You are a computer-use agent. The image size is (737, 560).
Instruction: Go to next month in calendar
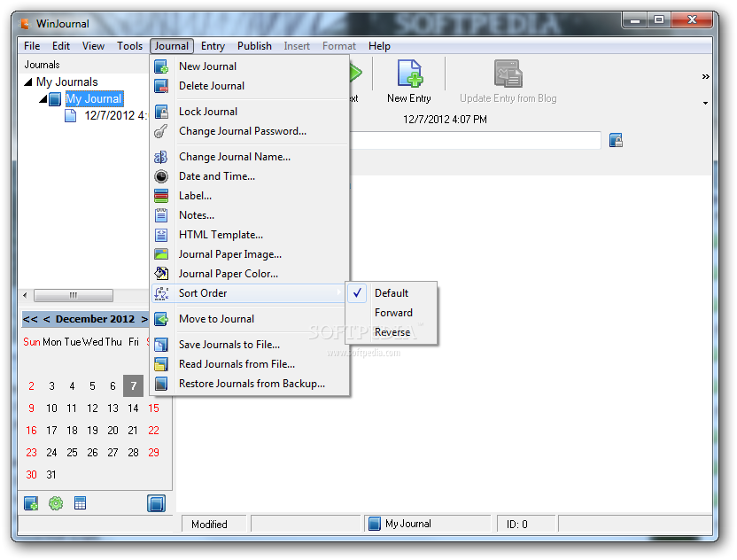coord(144,319)
